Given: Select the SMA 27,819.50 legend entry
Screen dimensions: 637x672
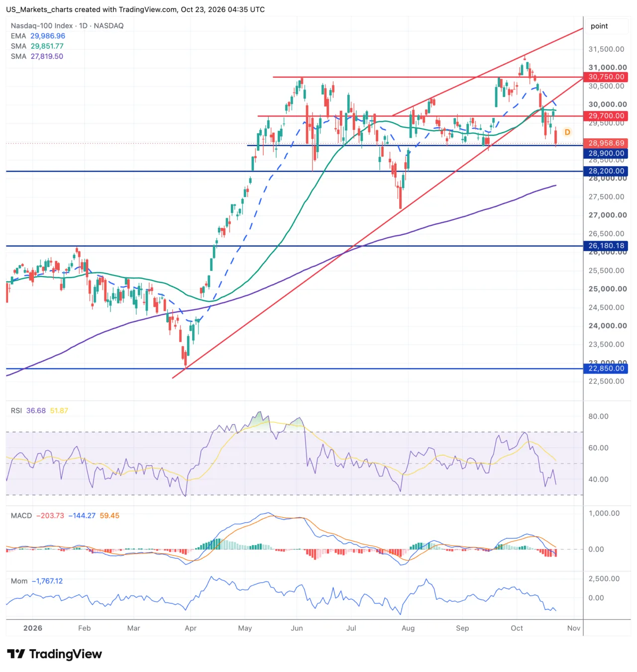Looking at the screenshot, I should point(37,56).
